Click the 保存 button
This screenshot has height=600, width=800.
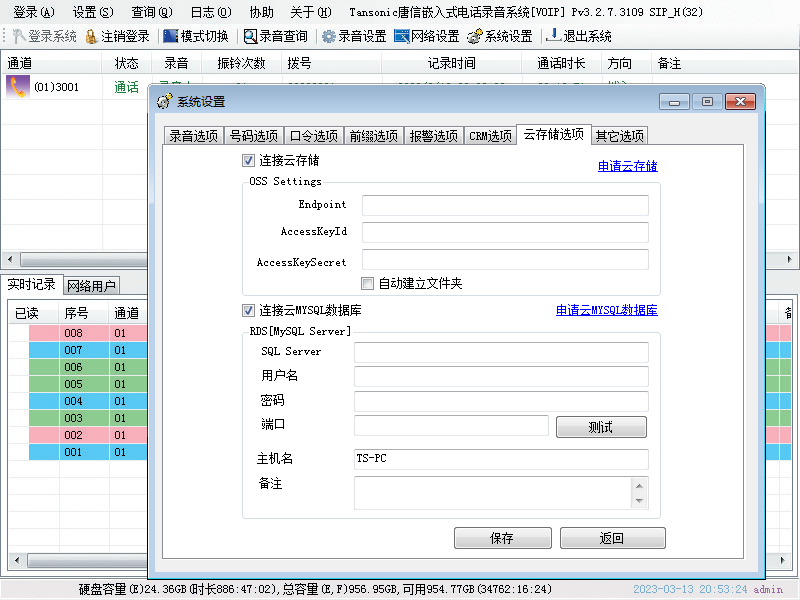503,538
